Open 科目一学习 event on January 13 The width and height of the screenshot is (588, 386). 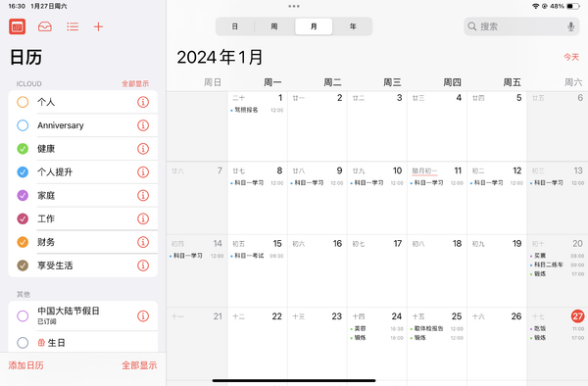click(x=557, y=183)
